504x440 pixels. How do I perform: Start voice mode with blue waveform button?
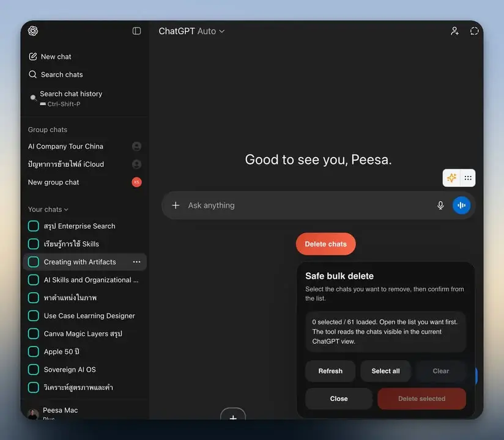tap(461, 205)
